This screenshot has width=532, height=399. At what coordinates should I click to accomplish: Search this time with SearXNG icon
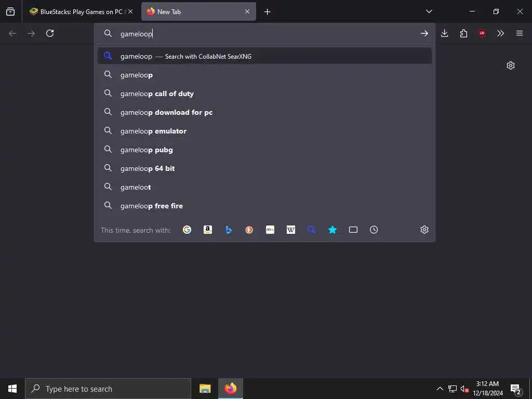click(312, 230)
